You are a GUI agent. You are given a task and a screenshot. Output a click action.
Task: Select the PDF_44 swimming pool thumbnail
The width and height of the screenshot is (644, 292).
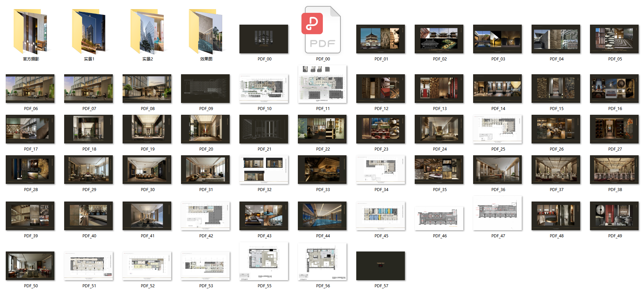322,216
